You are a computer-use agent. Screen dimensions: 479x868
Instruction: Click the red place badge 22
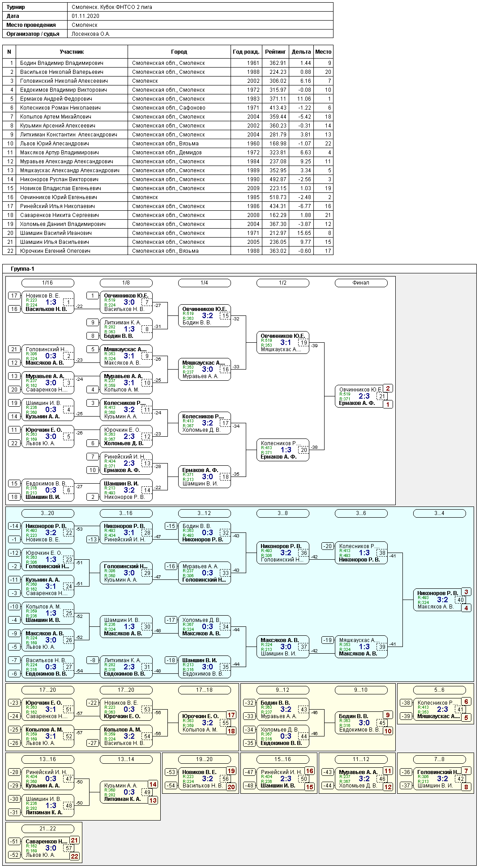(x=74, y=856)
